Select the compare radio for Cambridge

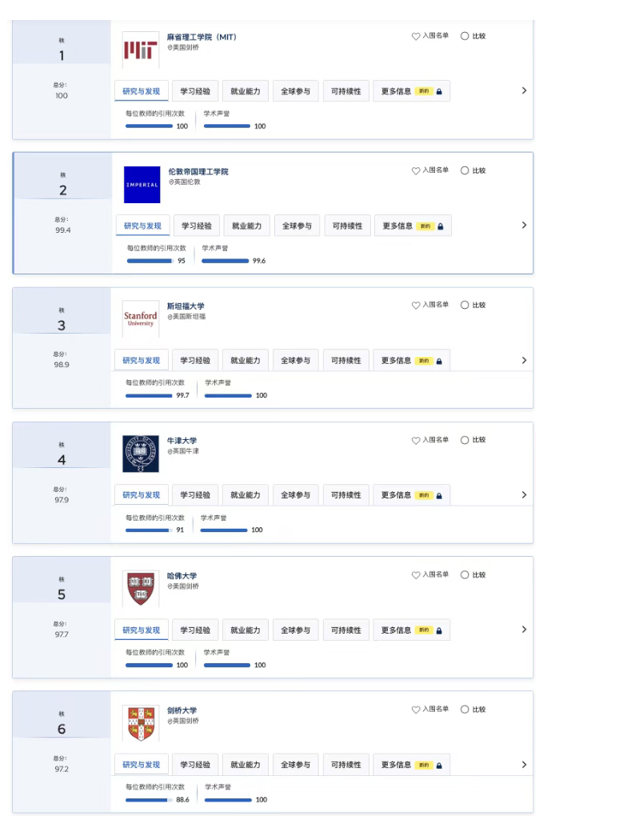click(465, 710)
